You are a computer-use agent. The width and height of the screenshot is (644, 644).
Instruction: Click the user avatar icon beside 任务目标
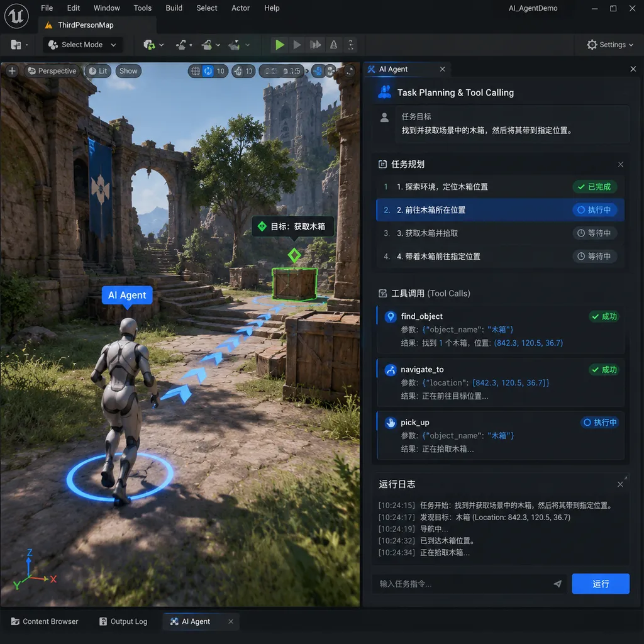click(384, 118)
